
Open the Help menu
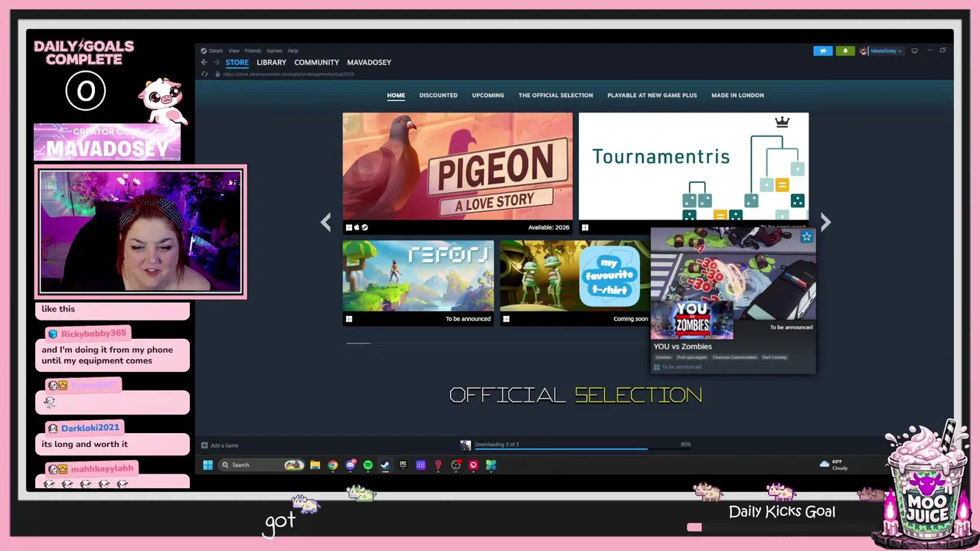pyautogui.click(x=292, y=51)
